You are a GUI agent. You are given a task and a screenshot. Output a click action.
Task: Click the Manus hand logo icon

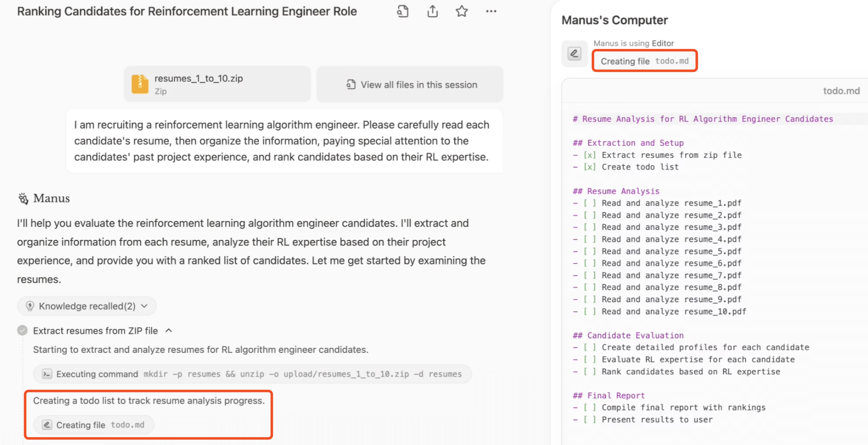(x=23, y=198)
